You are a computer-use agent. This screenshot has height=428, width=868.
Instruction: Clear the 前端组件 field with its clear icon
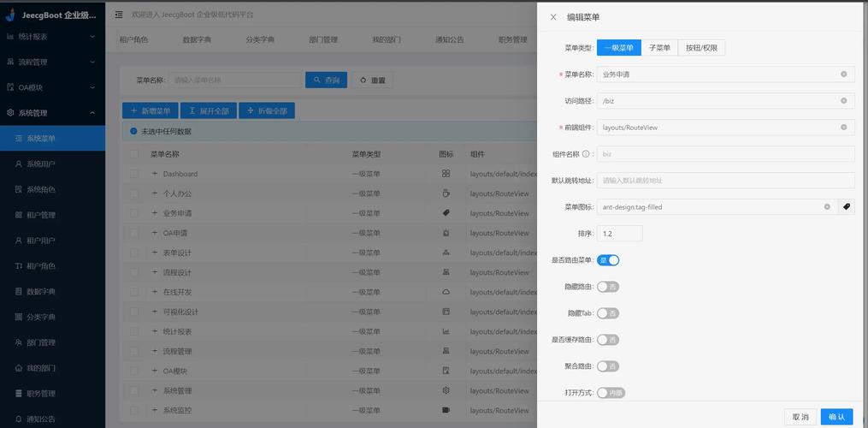[844, 127]
